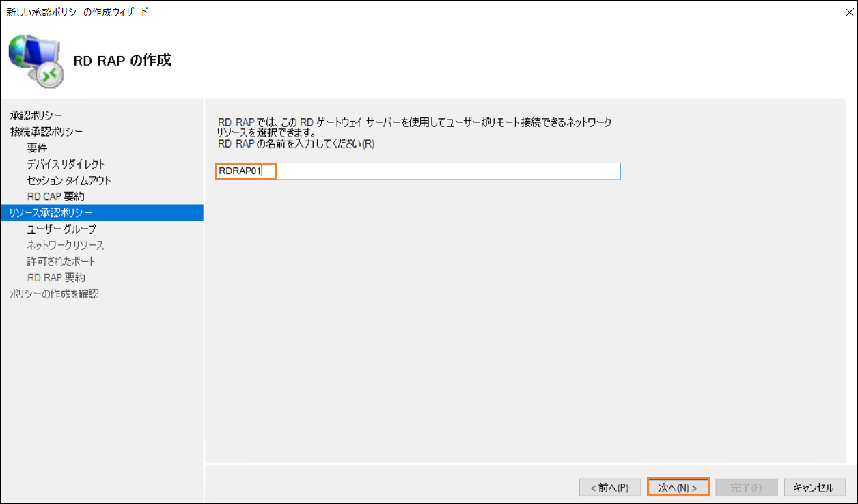Viewport: 858px width, 504px height.
Task: Select 接続承認ポリシー step
Action: tap(46, 131)
